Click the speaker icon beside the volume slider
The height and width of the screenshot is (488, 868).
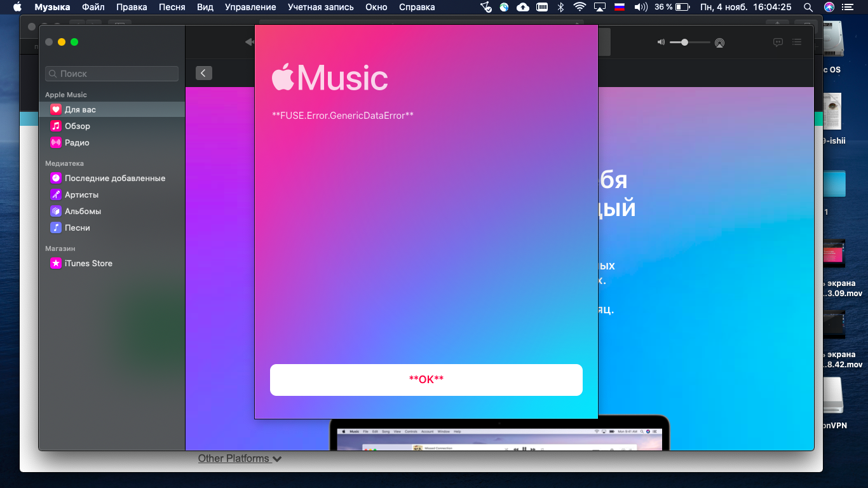[x=661, y=43]
